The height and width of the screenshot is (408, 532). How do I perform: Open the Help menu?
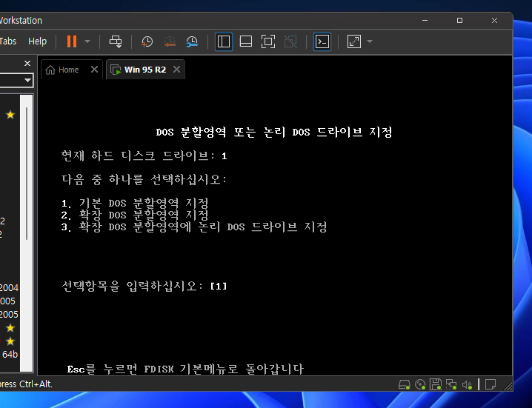(x=37, y=41)
